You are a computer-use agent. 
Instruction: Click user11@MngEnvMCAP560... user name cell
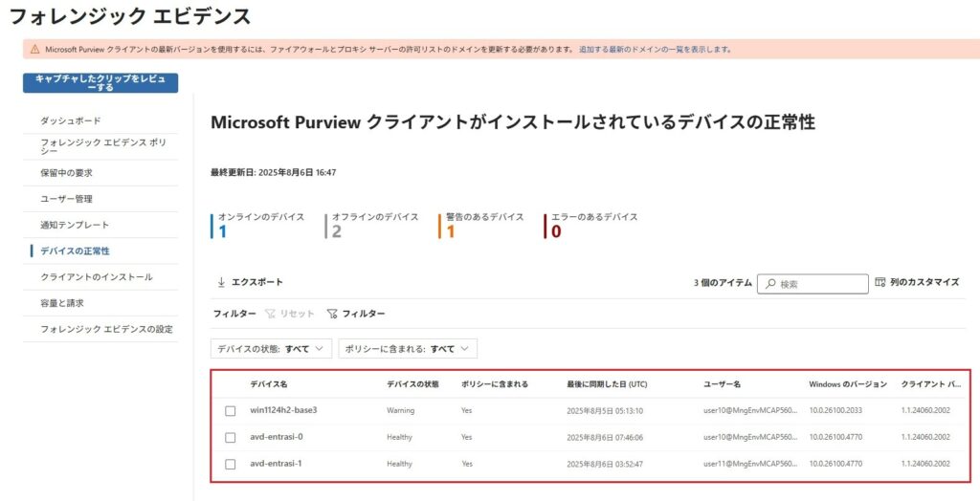(750, 464)
